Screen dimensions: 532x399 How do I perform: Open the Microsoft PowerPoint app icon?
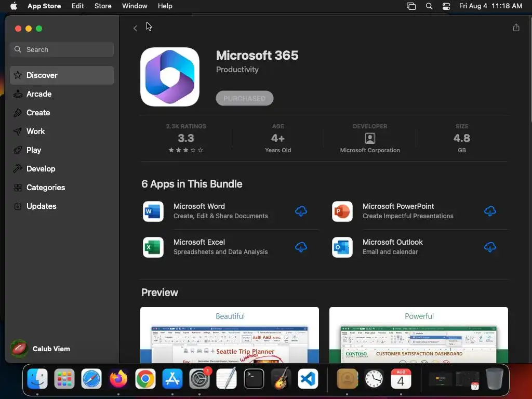(x=342, y=211)
